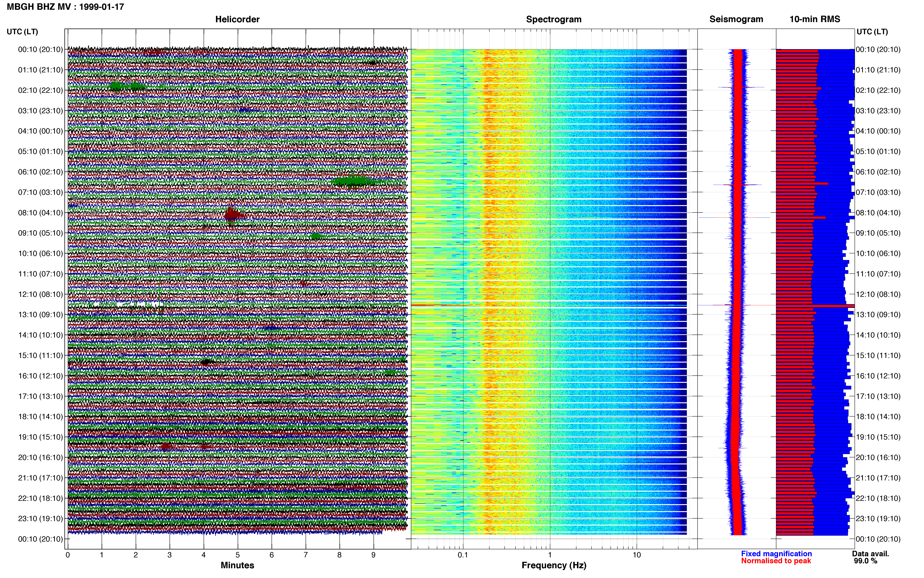Image resolution: width=924 pixels, height=578 pixels.
Task: Click left-axis time label 02:10 (22:10)
Action: (x=41, y=90)
